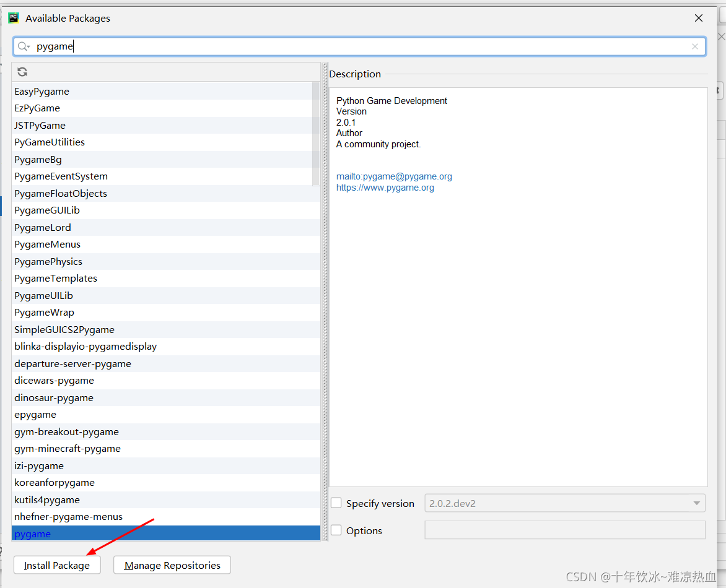Tick the Options checkbox

(336, 530)
